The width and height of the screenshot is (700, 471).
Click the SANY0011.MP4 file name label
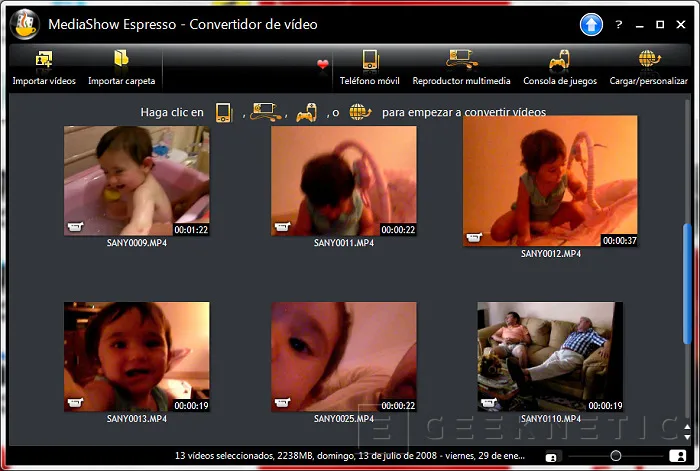pos(344,243)
